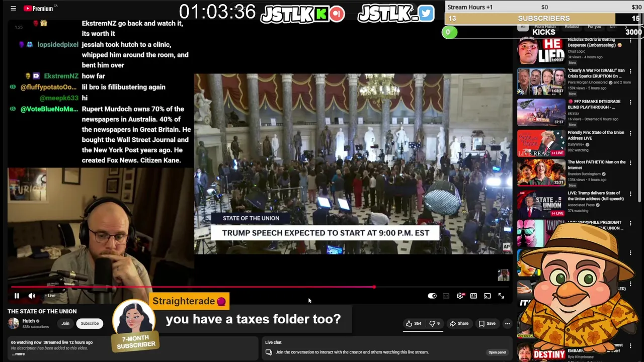Save the video to a playlist
Screen dimensions: 644x362
(487, 324)
